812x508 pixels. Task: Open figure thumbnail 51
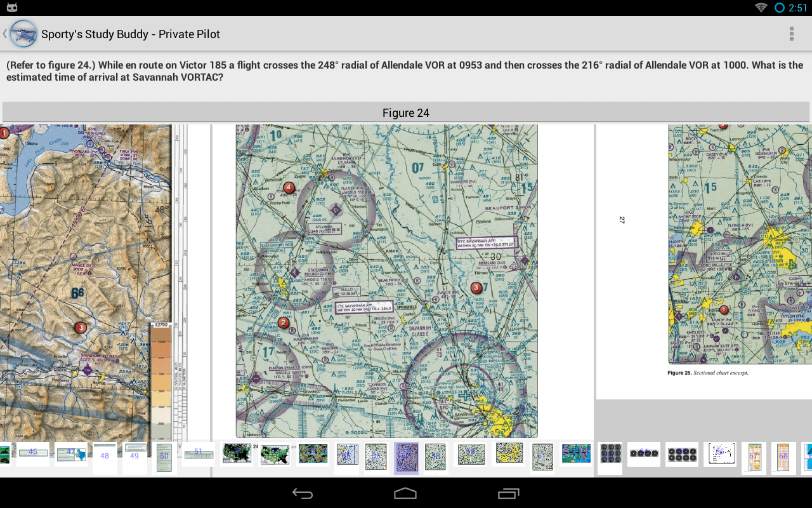pyautogui.click(x=198, y=453)
